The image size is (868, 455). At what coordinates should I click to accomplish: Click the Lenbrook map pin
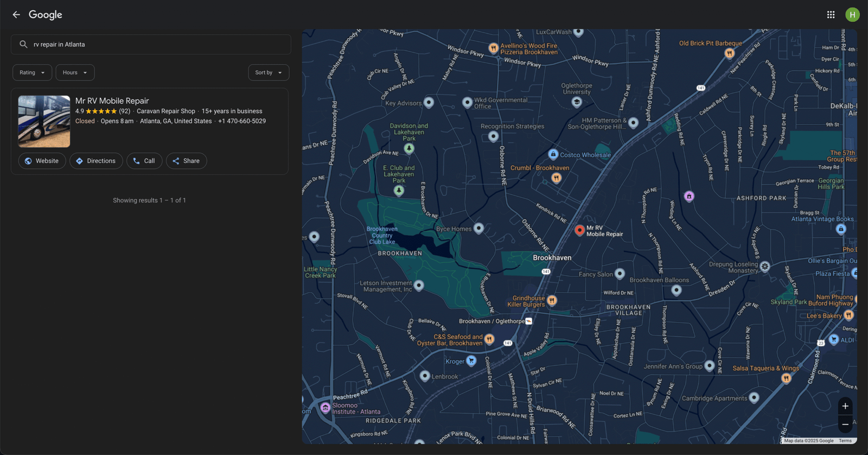(x=425, y=376)
